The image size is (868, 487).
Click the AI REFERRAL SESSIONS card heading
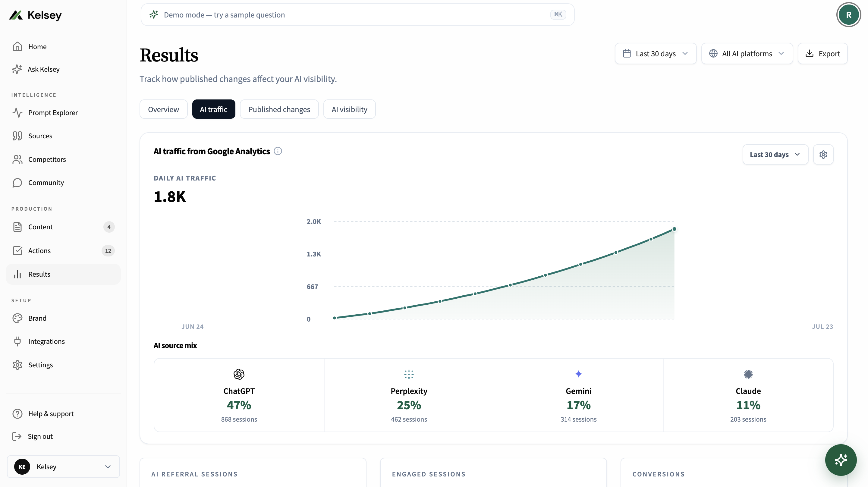coord(194,474)
